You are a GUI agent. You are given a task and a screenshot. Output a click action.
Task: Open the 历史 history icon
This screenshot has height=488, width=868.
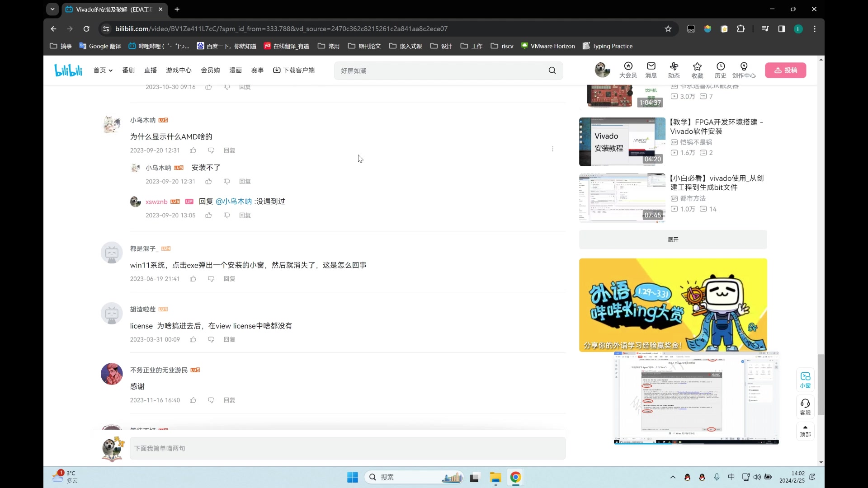721,70
